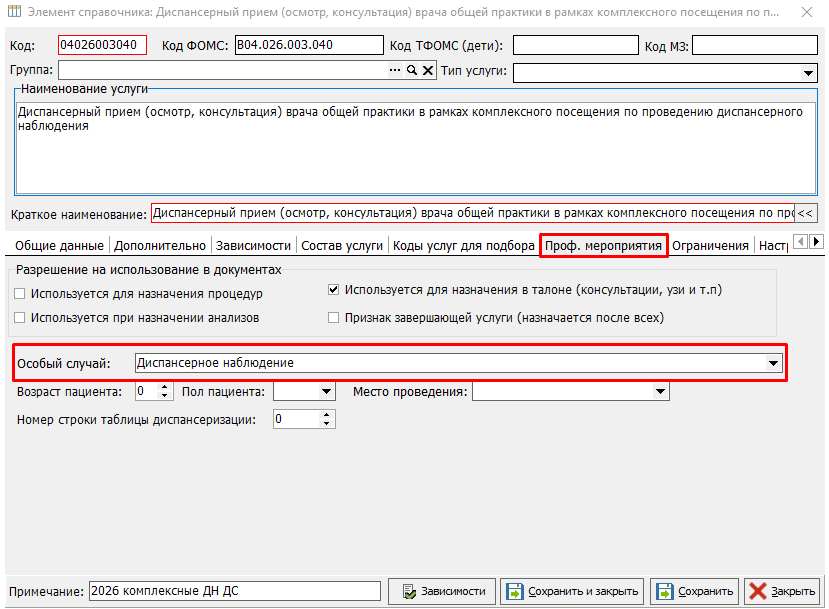829x609 pixels.
Task: Uncheck 'Используется для назначения в талоне' checkbox
Action: click(333, 290)
